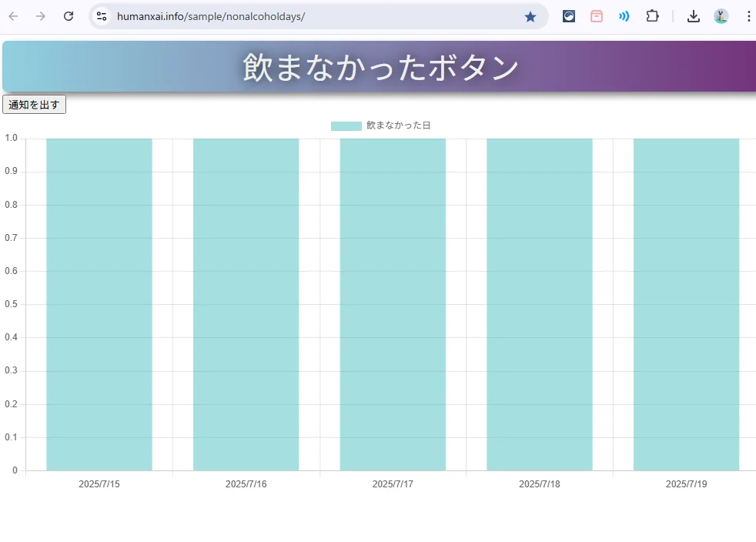Click the bar for 2025/7/17
The height and width of the screenshot is (542, 756).
click(x=393, y=304)
